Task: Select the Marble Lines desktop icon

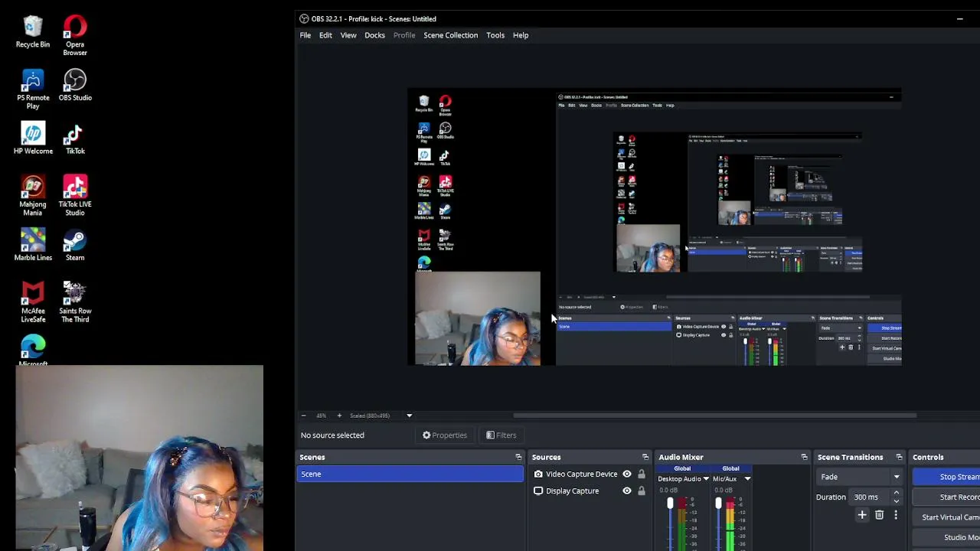Action: click(x=33, y=245)
